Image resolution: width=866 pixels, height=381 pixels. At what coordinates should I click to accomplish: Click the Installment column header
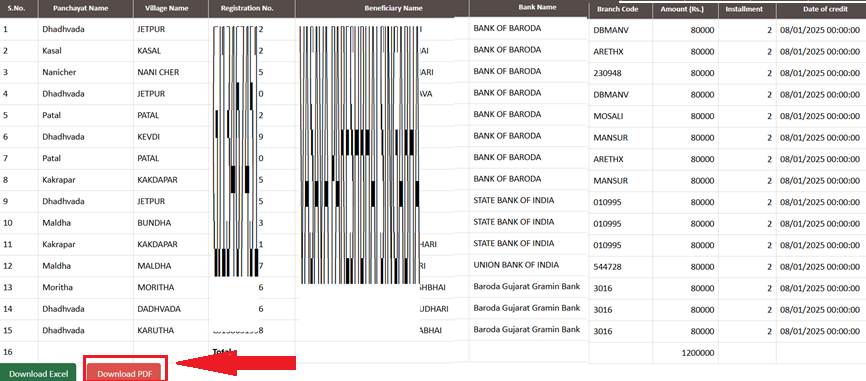pyautogui.click(x=747, y=9)
